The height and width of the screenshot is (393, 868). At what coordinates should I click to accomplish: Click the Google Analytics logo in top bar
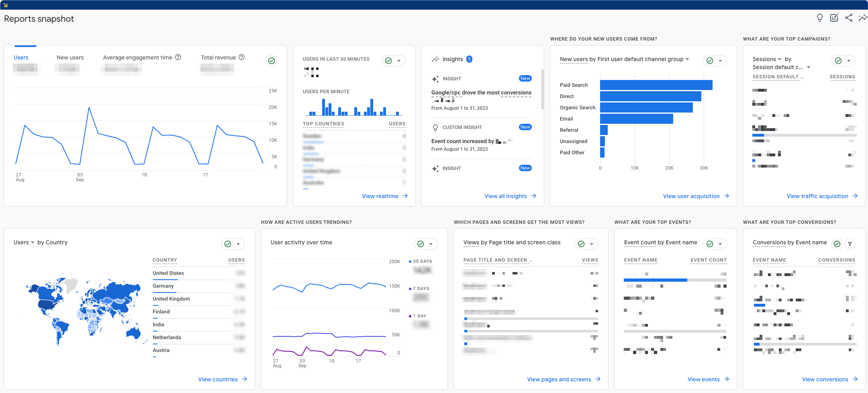(x=5, y=4)
